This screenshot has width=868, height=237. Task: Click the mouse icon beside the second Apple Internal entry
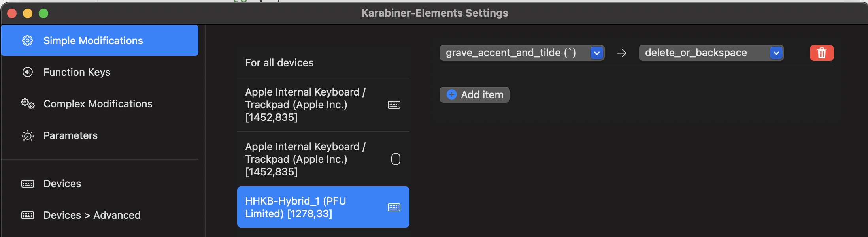(x=396, y=159)
